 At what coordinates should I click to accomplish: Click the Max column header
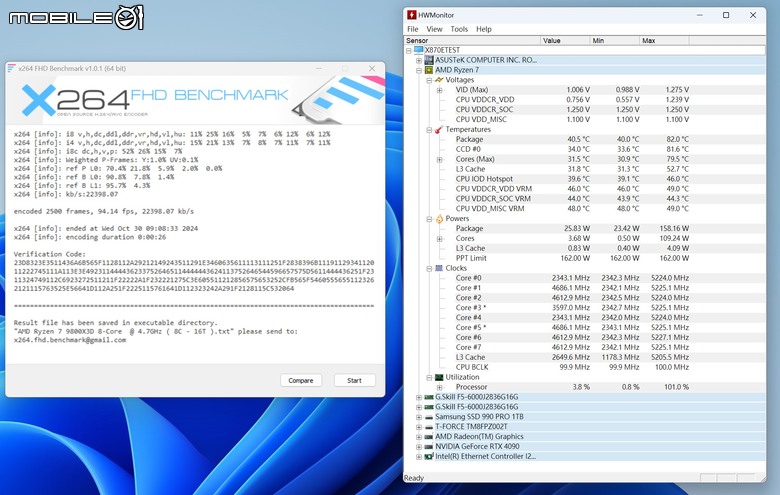point(664,40)
